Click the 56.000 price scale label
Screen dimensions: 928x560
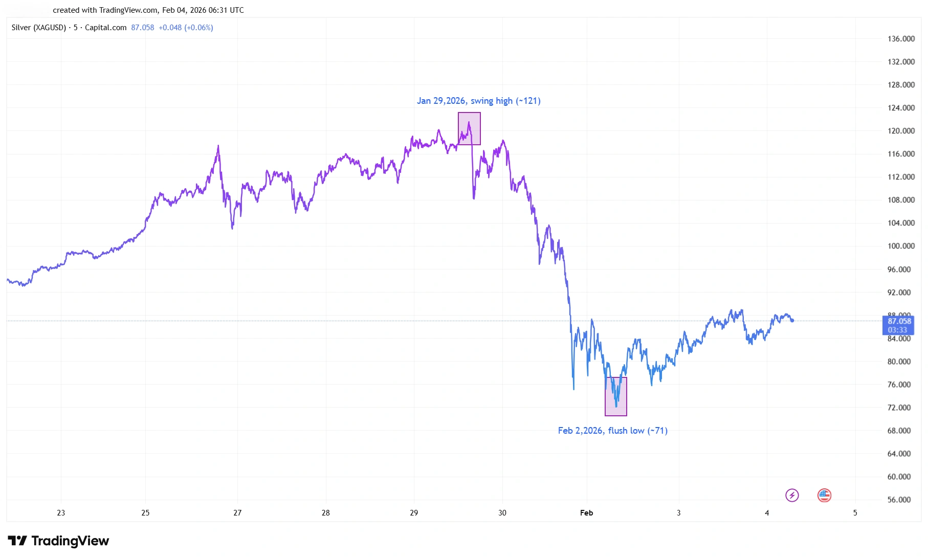899,500
